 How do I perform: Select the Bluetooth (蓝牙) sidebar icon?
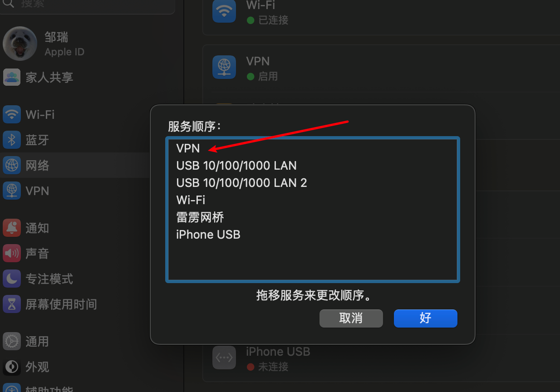tap(12, 140)
